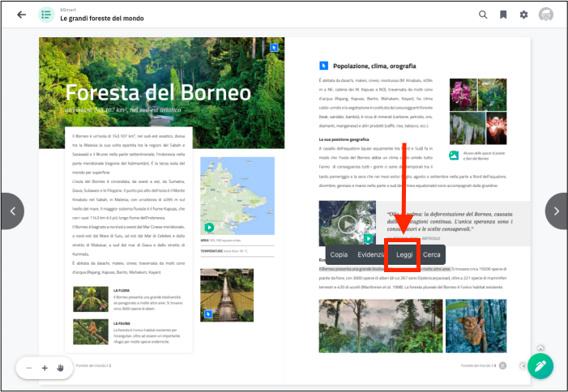Image resolution: width=568 pixels, height=392 pixels.
Task: Select the hand pan tool
Action: 60,369
